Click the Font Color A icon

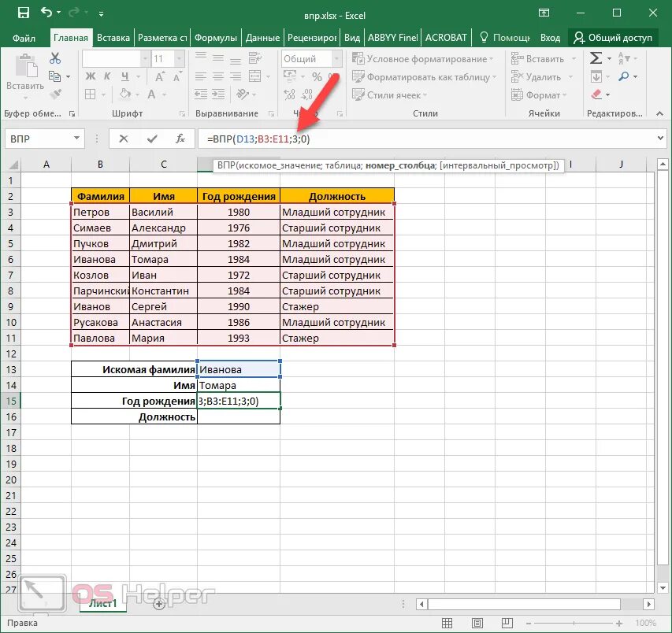tap(151, 94)
